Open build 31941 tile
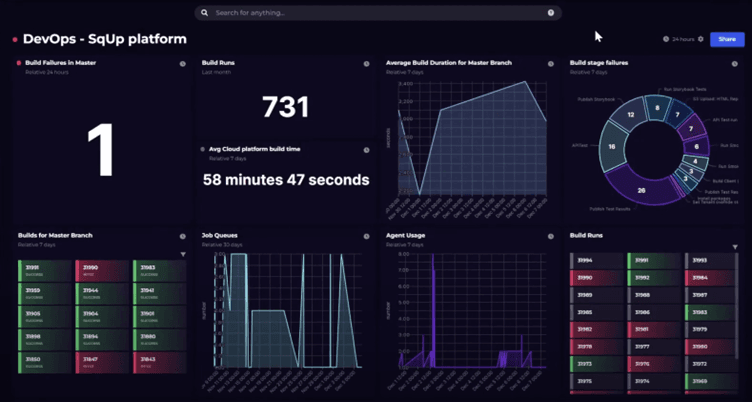This screenshot has width=752, height=402. 160,294
